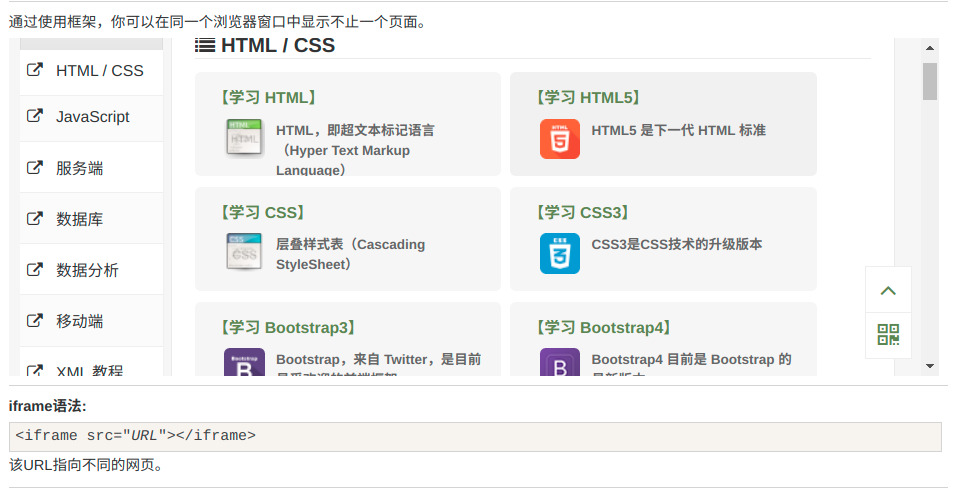Open 服务端 sidebar category
The width and height of the screenshot is (956, 490).
point(91,168)
